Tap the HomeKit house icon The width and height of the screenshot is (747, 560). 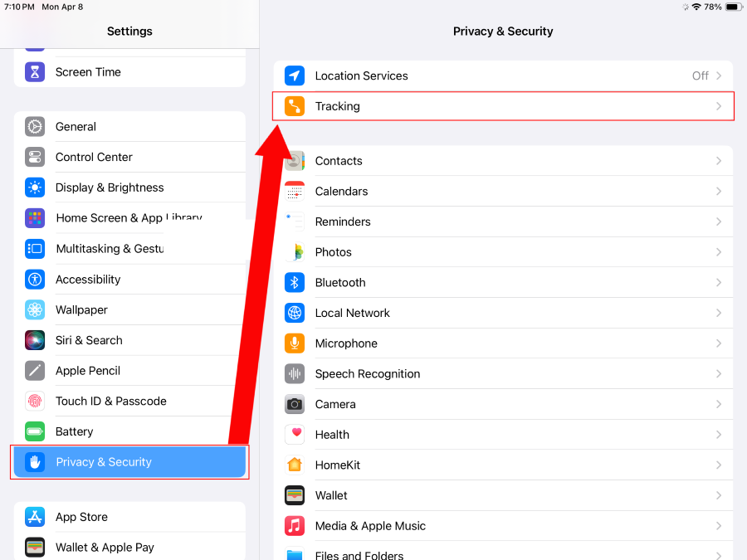[x=295, y=465]
